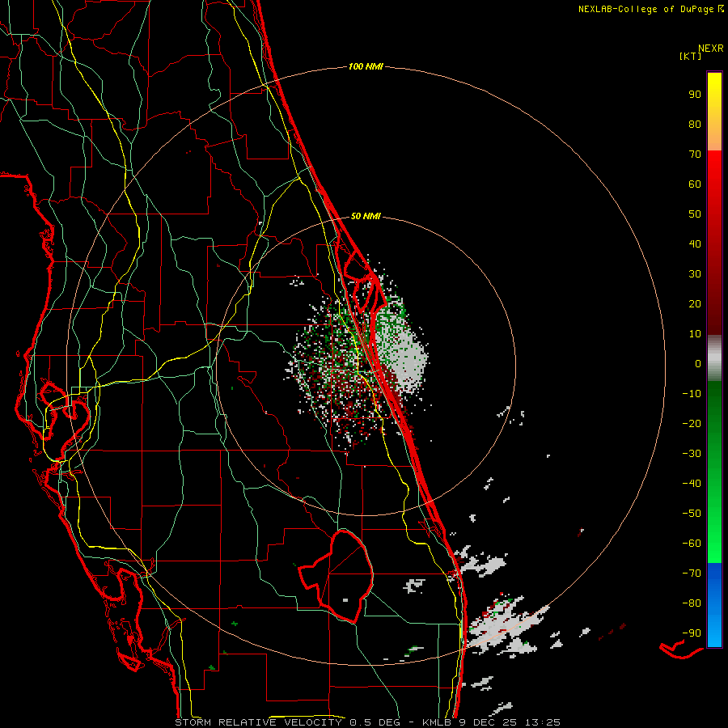Select the positive 30 scale label
728x728 pixels.
click(x=695, y=274)
